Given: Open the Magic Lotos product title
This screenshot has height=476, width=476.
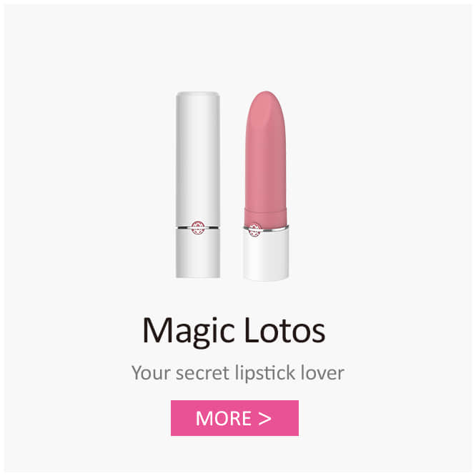Looking at the screenshot, I should (234, 331).
